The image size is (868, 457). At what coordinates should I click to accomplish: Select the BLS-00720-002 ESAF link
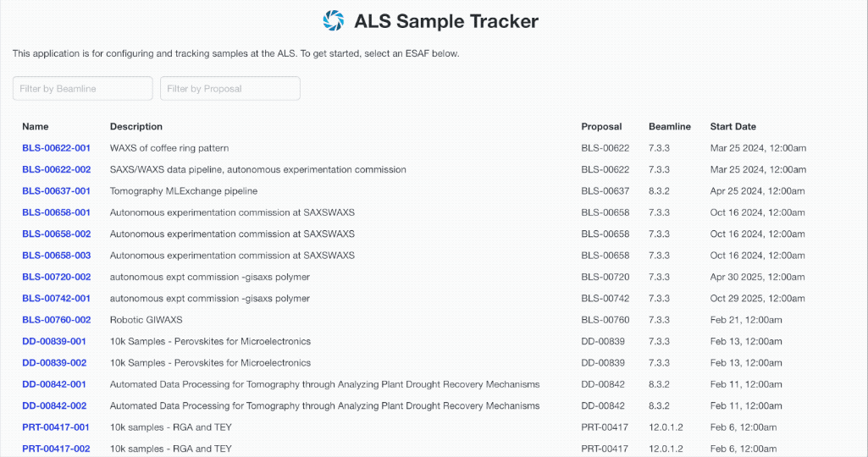[56, 277]
